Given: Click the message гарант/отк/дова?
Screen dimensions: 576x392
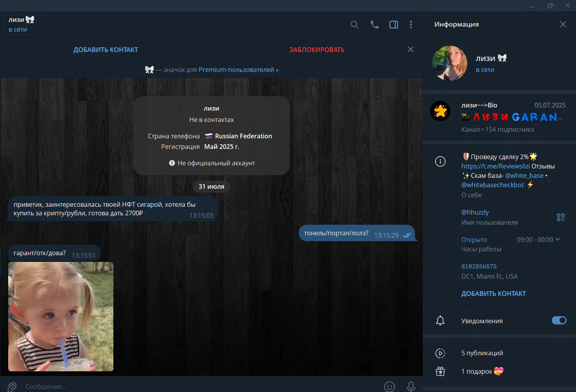Looking at the screenshot, I should pyautogui.click(x=54, y=253).
